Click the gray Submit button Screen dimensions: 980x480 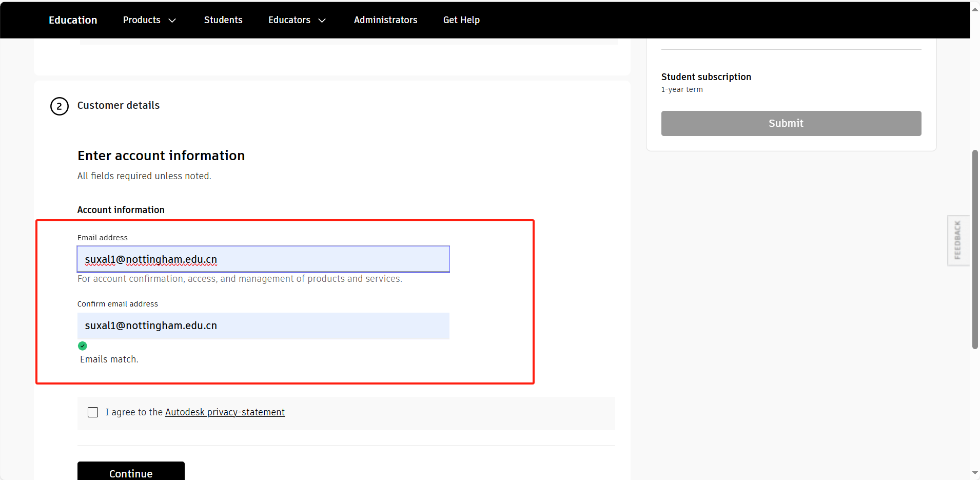point(791,123)
